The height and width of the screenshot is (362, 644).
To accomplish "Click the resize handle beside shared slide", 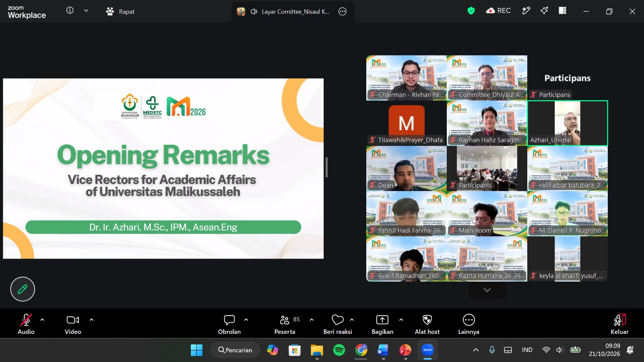I will point(326,167).
